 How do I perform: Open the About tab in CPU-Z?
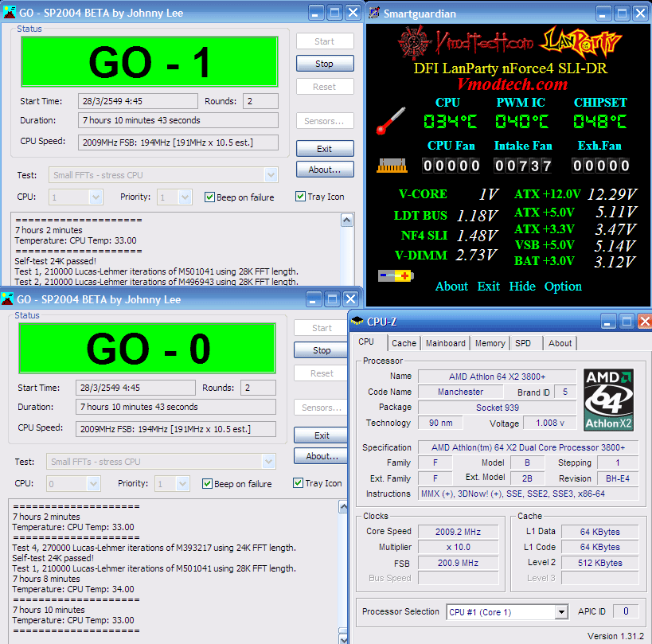560,343
